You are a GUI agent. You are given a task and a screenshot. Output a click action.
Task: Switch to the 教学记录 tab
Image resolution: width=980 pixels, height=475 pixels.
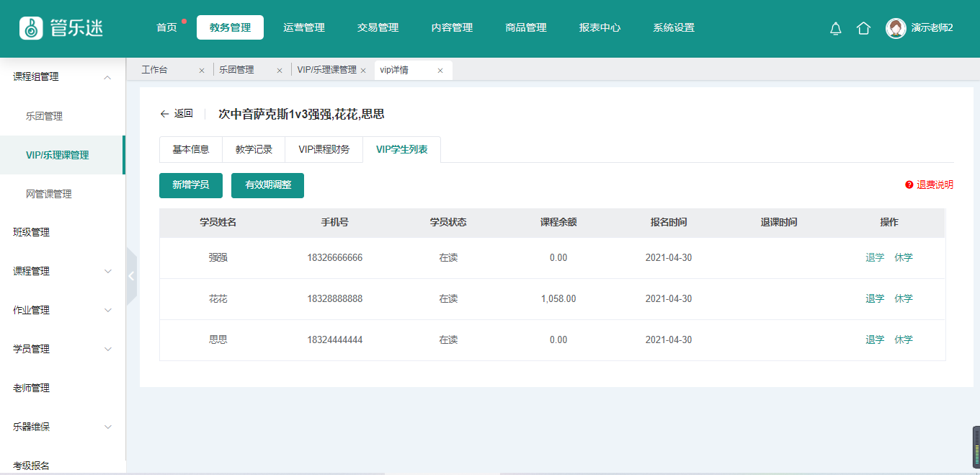tap(254, 150)
